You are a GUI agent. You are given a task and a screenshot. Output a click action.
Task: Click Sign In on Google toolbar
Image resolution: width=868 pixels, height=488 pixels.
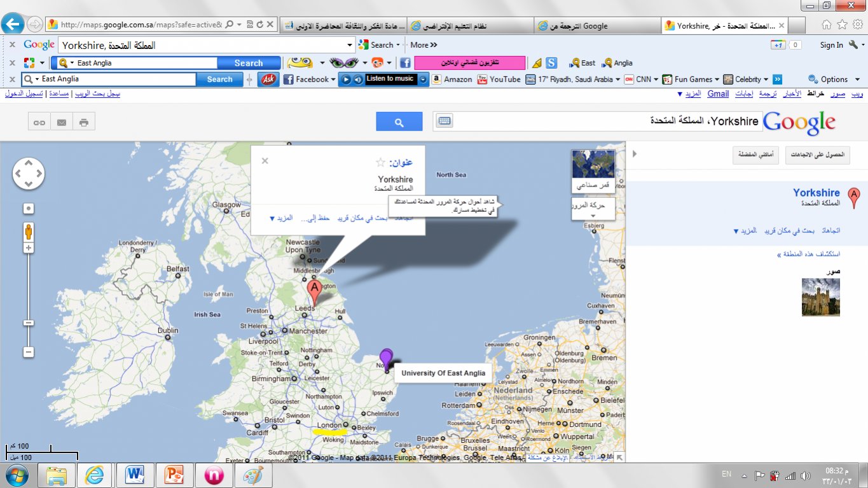pyautogui.click(x=831, y=45)
